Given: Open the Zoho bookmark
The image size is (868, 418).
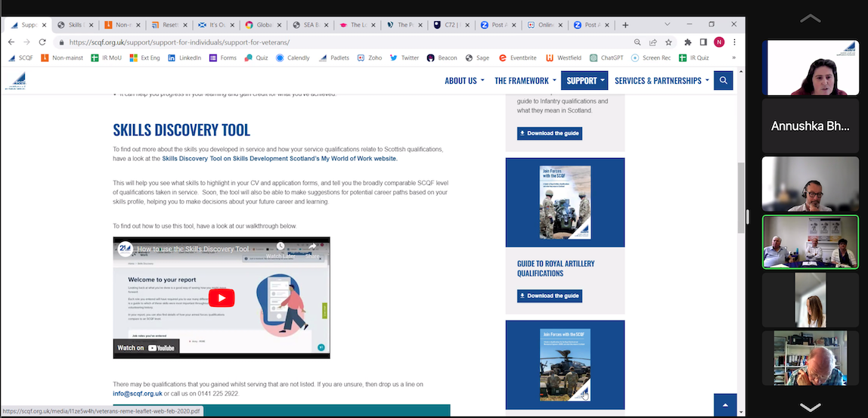Looking at the screenshot, I should coord(370,57).
